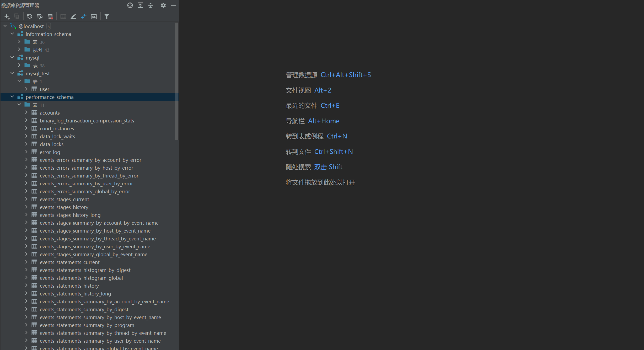The width and height of the screenshot is (644, 350).
Task: Expand the user table node
Action: (x=26, y=89)
